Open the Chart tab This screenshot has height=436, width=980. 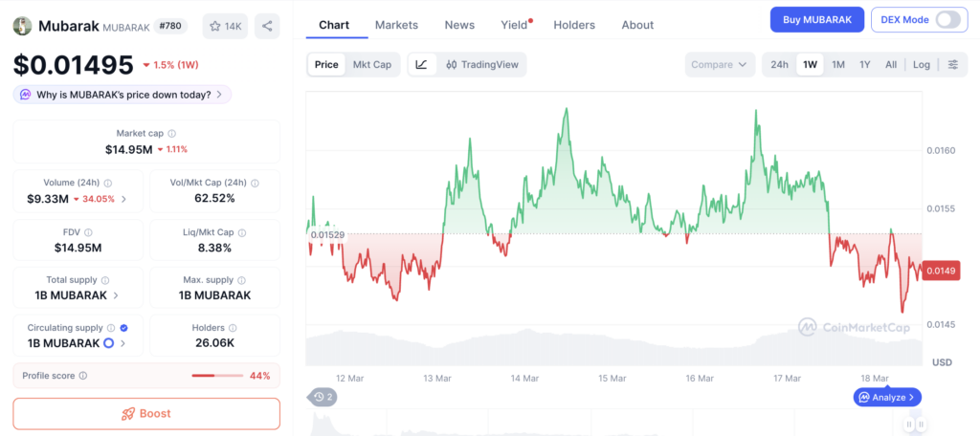point(334,25)
